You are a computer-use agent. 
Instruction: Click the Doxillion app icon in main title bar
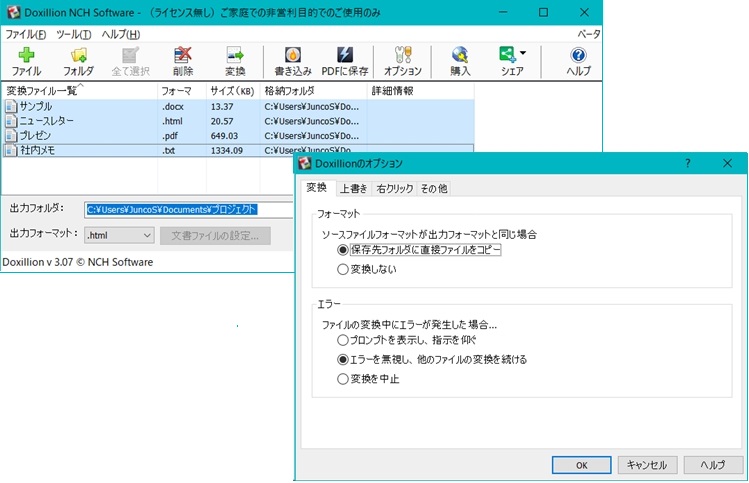coord(13,12)
